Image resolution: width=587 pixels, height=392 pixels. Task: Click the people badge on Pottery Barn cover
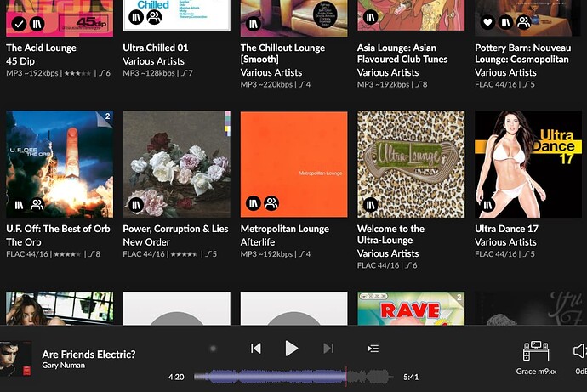[523, 22]
